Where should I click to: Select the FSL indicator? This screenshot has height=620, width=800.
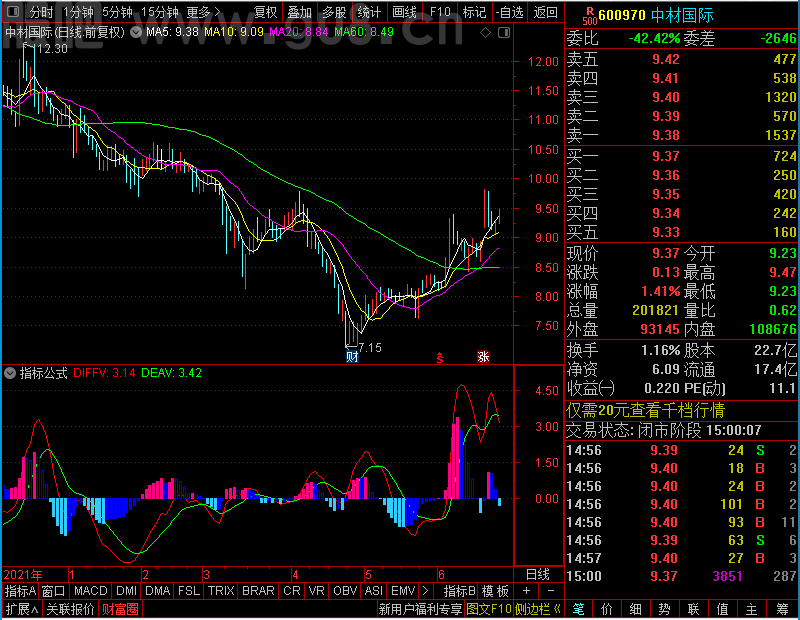(x=189, y=591)
